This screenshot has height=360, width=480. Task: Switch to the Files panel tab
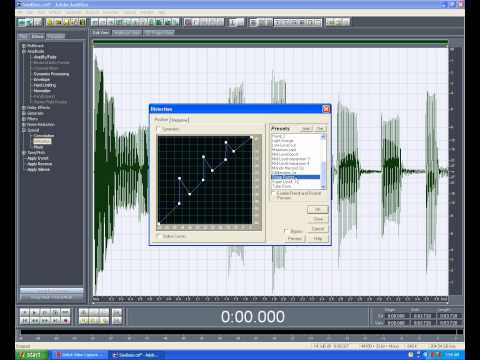click(23, 36)
